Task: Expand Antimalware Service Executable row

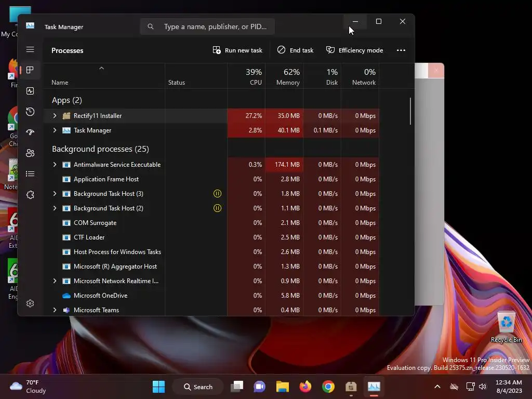Action: click(x=55, y=165)
